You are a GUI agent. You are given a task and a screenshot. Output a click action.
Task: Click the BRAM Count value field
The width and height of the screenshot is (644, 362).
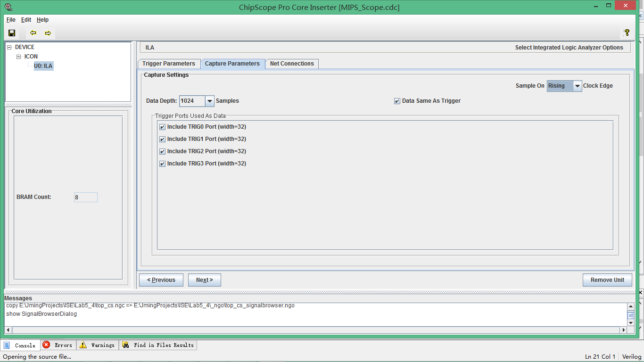tap(86, 197)
